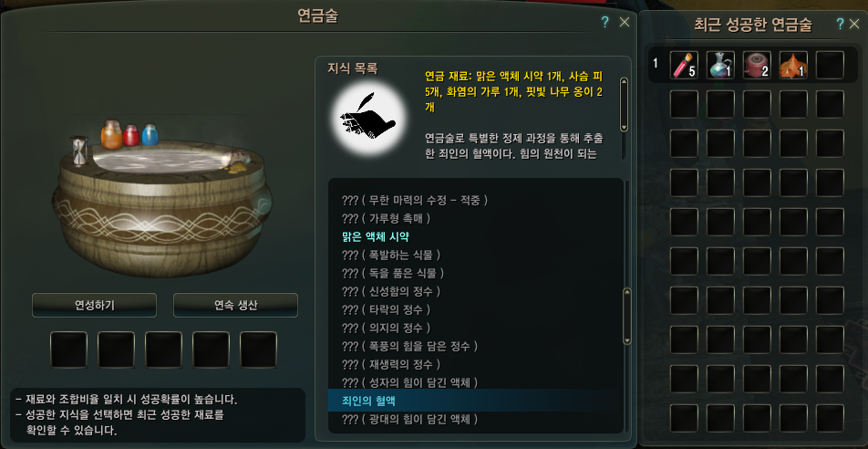Image resolution: width=868 pixels, height=449 pixels.
Task: Click the knowledge list scrollbar down arrow
Action: (x=627, y=339)
